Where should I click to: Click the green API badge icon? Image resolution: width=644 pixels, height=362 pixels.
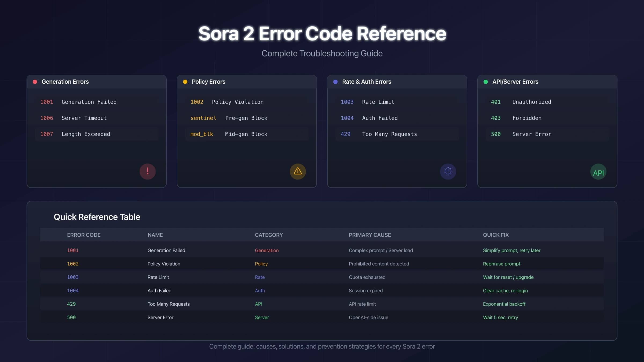click(x=598, y=172)
